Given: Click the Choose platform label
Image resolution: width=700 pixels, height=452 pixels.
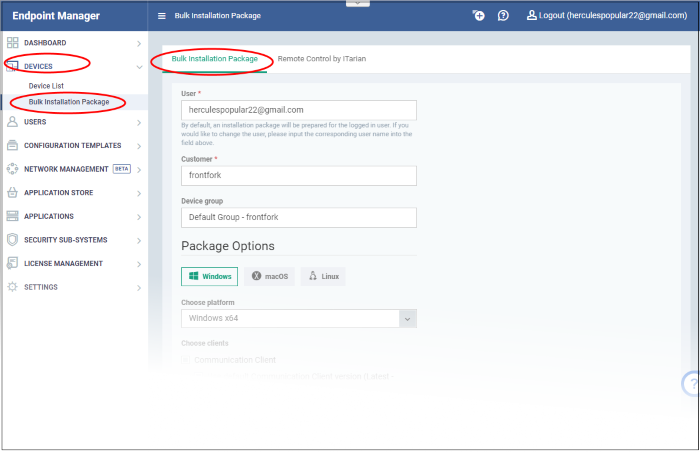Looking at the screenshot, I should coord(208,302).
